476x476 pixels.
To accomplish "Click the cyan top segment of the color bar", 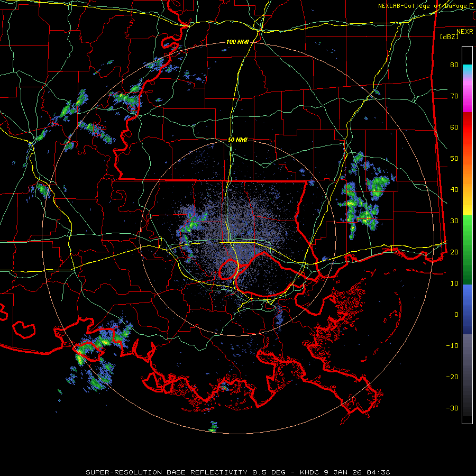I will tap(467, 70).
